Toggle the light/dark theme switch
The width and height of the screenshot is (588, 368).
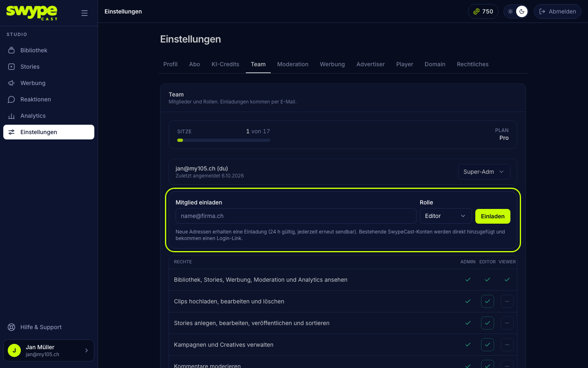click(516, 11)
